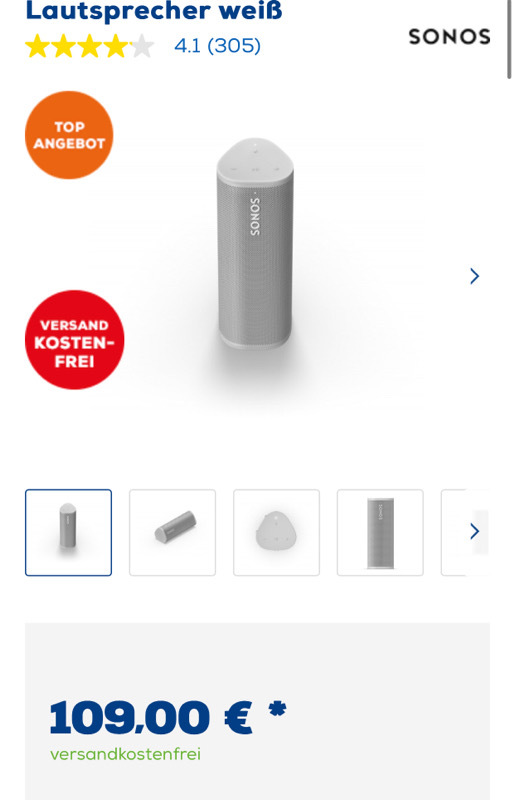Screen dimensions: 515x800
Task: Show next product image with right chevron
Action: pyautogui.click(x=475, y=276)
